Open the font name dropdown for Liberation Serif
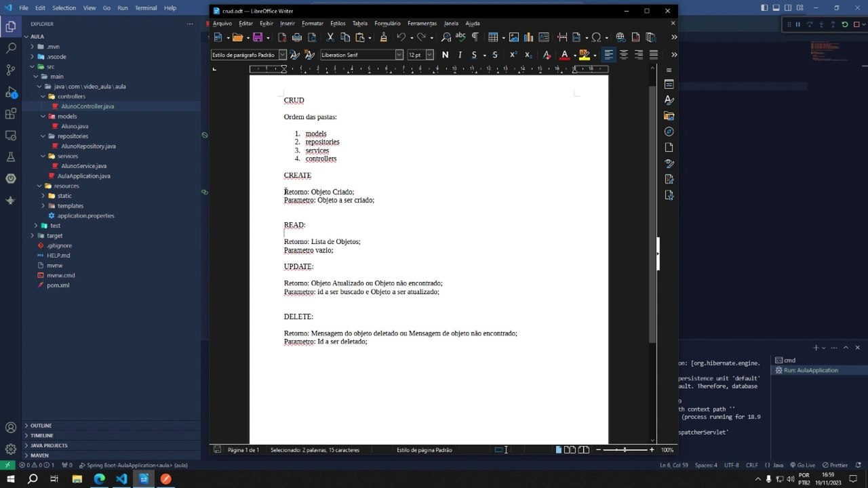The image size is (868, 488). (399, 55)
